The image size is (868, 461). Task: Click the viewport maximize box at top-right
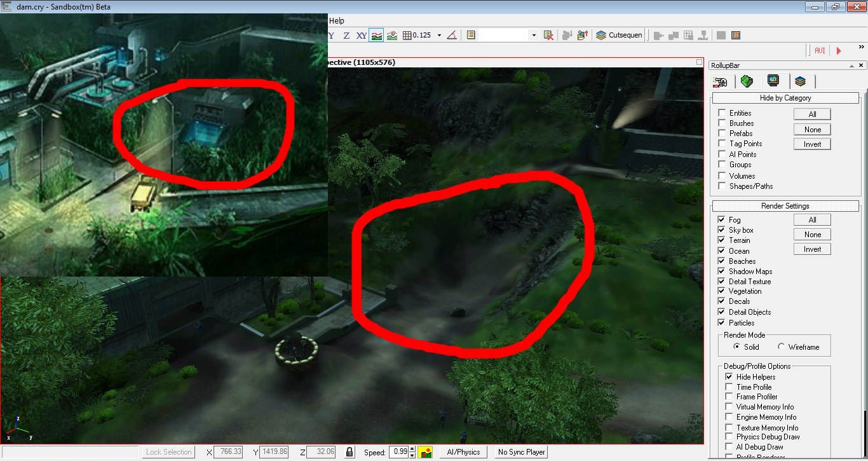click(x=700, y=62)
